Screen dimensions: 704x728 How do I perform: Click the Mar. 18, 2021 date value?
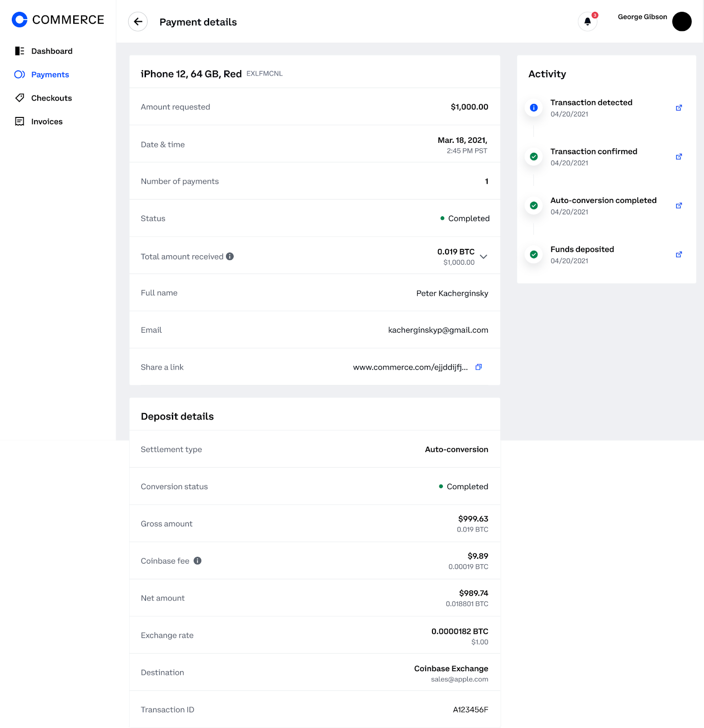[463, 140]
